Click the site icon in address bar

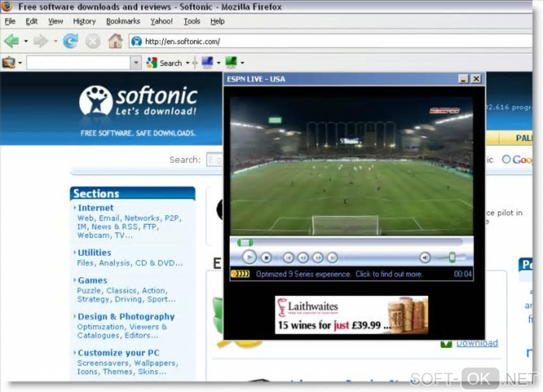(136, 41)
